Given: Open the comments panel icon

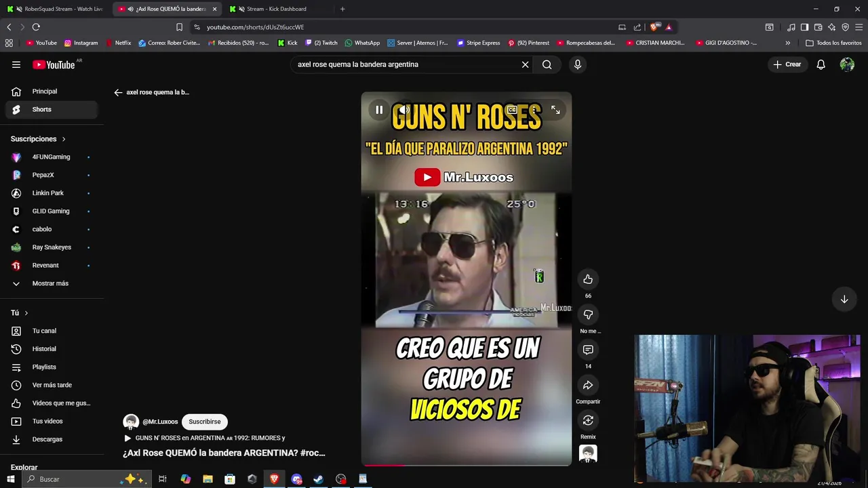Looking at the screenshot, I should (588, 350).
